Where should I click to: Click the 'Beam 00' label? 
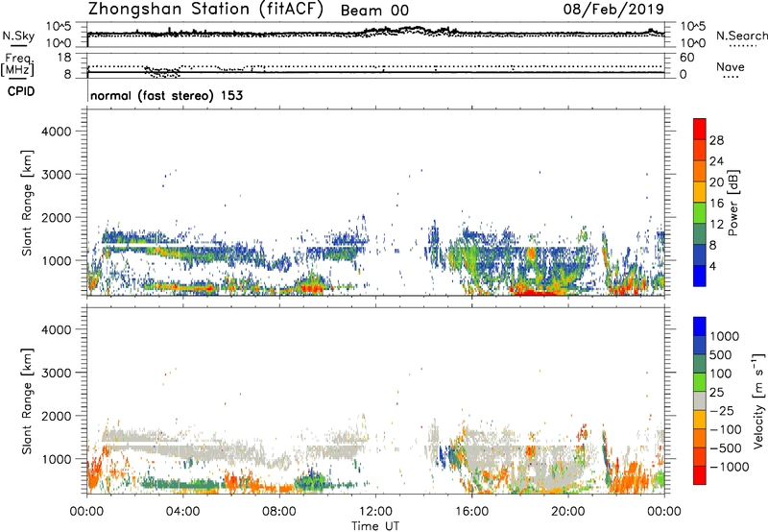[374, 11]
